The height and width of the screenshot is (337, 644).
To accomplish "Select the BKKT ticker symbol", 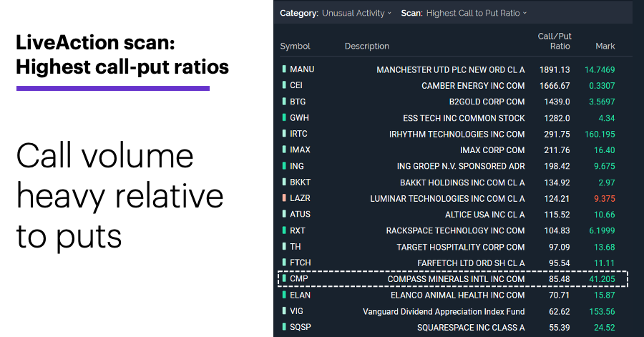I will [301, 182].
